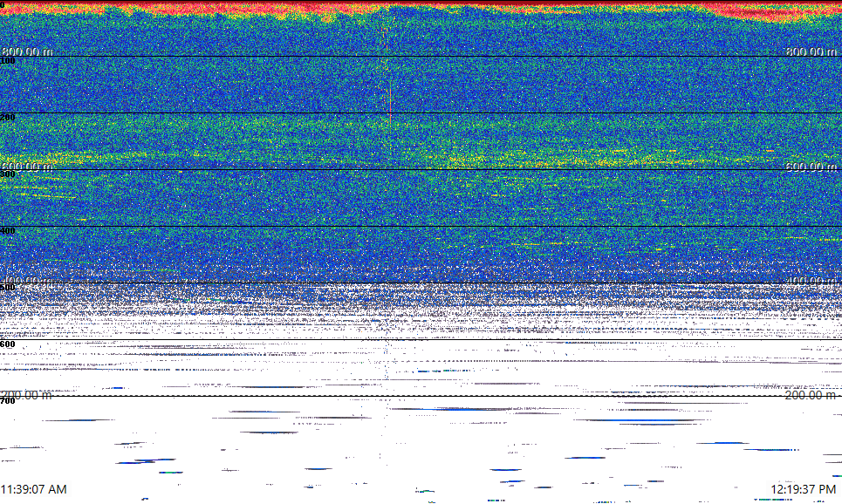Select the 300 depth scale label

8,174
